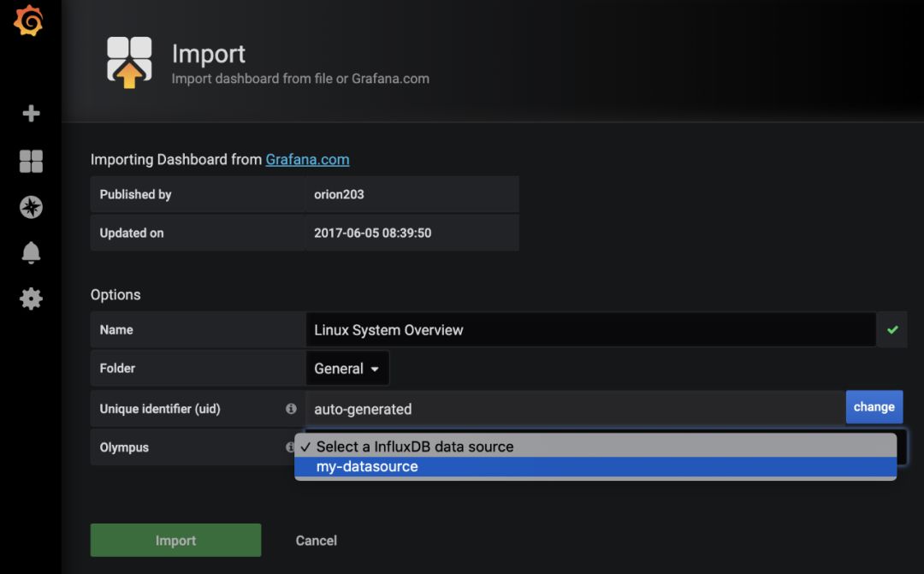Cancel the dashboard import

(x=316, y=541)
